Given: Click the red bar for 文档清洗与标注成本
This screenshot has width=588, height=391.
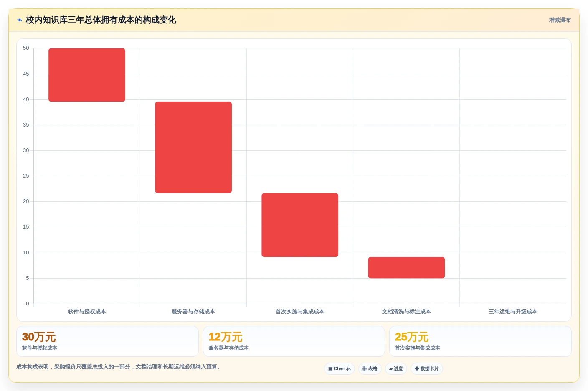Looking at the screenshot, I should (x=406, y=267).
